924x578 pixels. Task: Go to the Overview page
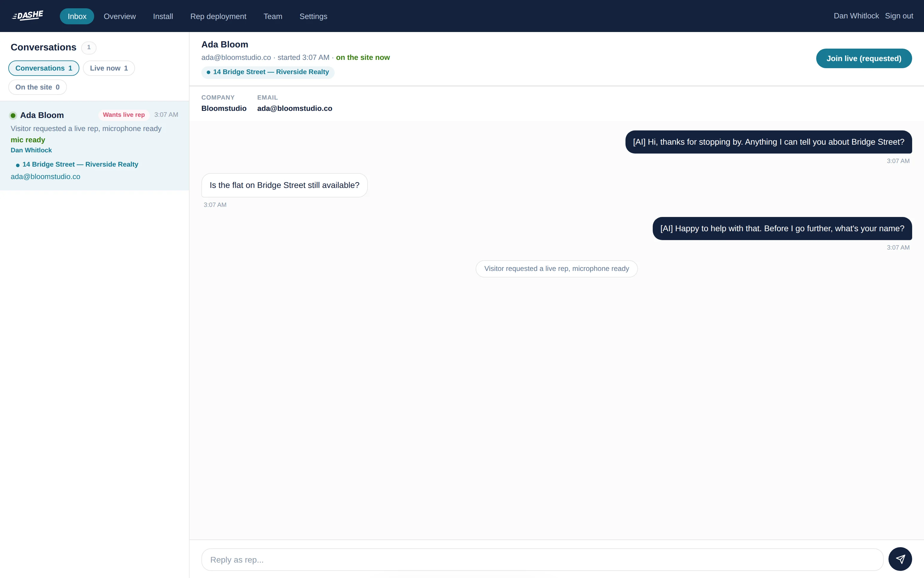[120, 16]
